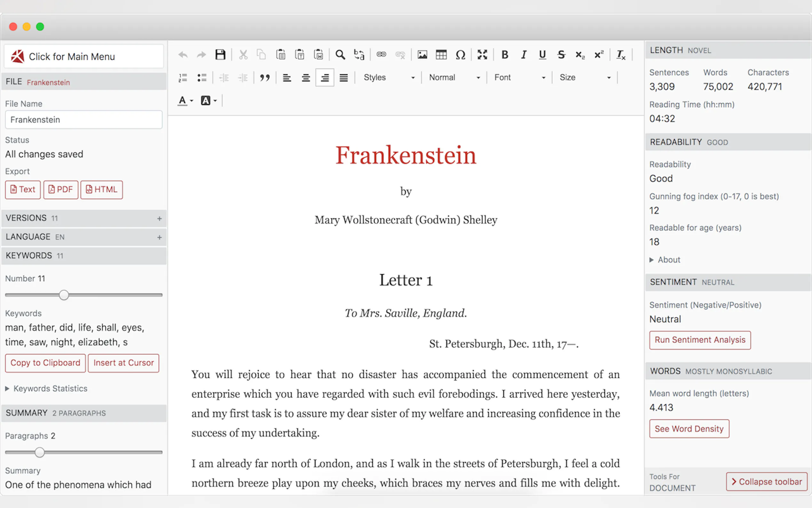Click the keywords Number slider handle
The width and height of the screenshot is (812, 508).
click(x=64, y=295)
